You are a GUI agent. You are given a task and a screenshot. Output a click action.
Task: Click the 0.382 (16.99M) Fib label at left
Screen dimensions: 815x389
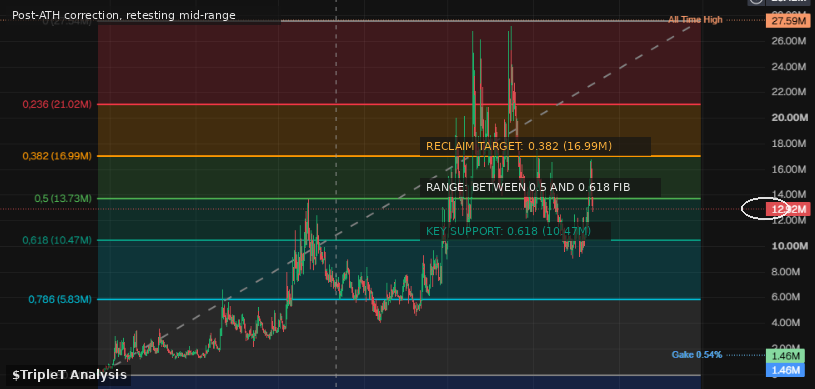[x=57, y=156]
